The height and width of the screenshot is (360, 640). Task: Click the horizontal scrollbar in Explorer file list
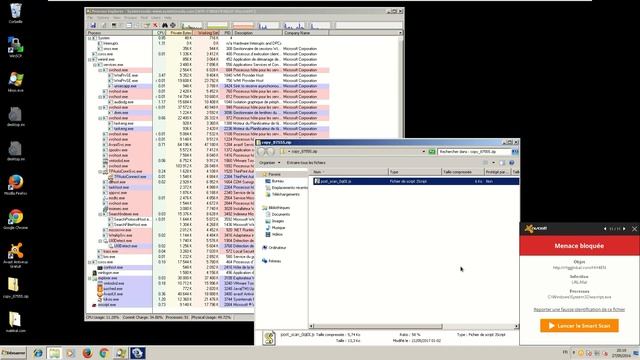pyautogui.click(x=377, y=326)
